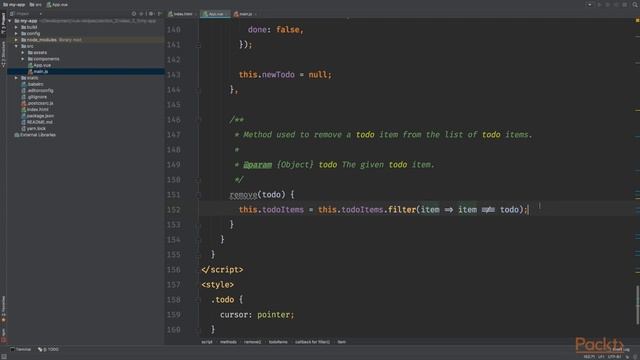This screenshot has height=360, width=640.
Task: Close the App.vue editor tab
Action: [227, 14]
